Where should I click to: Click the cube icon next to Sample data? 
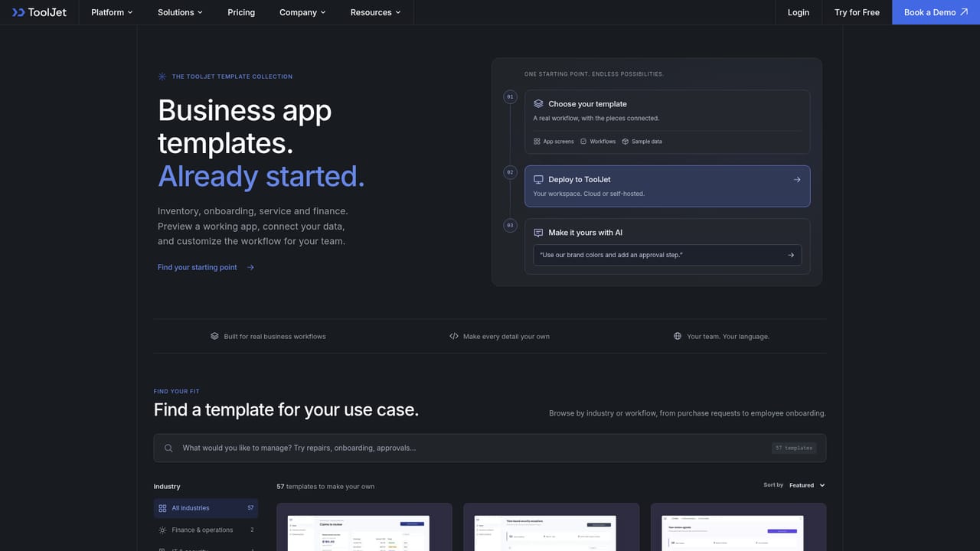click(x=625, y=142)
